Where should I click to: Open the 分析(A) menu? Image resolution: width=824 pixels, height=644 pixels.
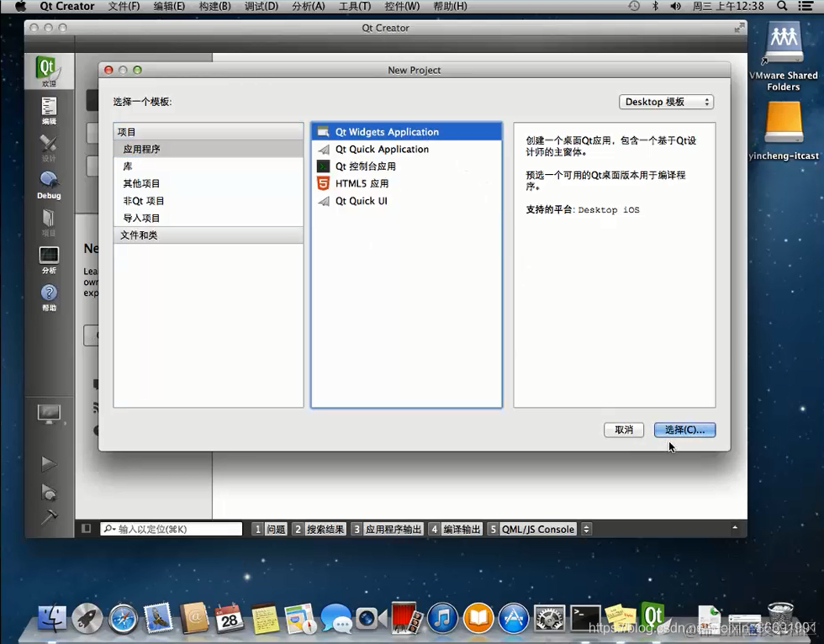(309, 6)
